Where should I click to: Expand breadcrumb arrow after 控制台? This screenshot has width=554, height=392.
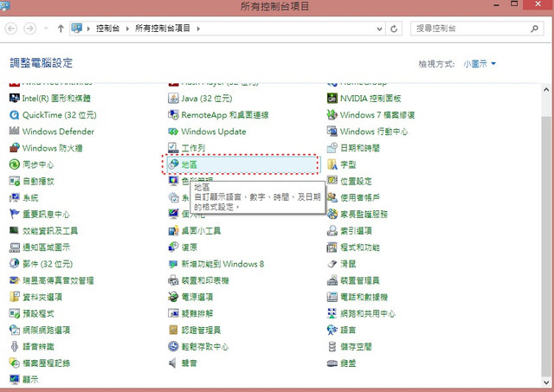127,29
